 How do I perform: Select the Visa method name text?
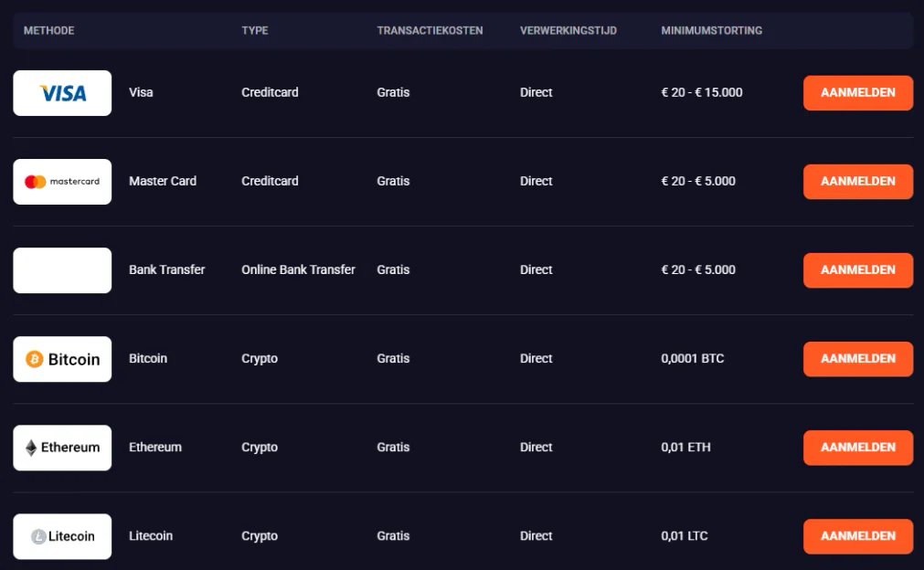point(141,92)
